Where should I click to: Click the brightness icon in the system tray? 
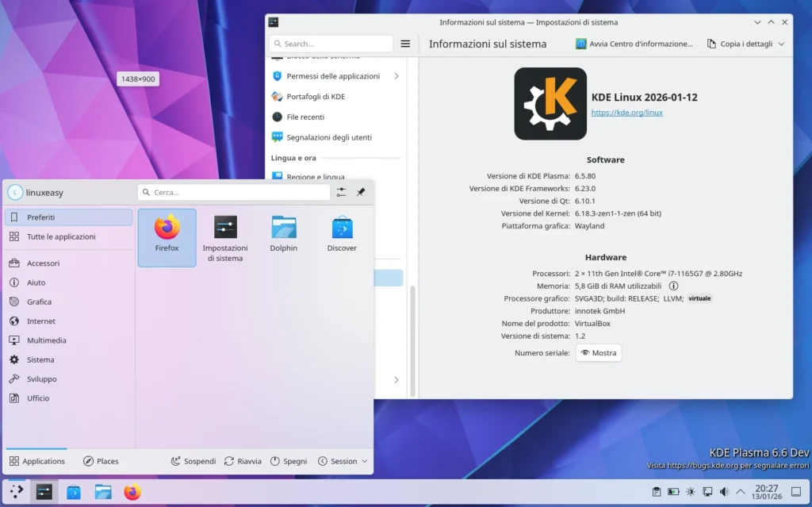coord(690,492)
